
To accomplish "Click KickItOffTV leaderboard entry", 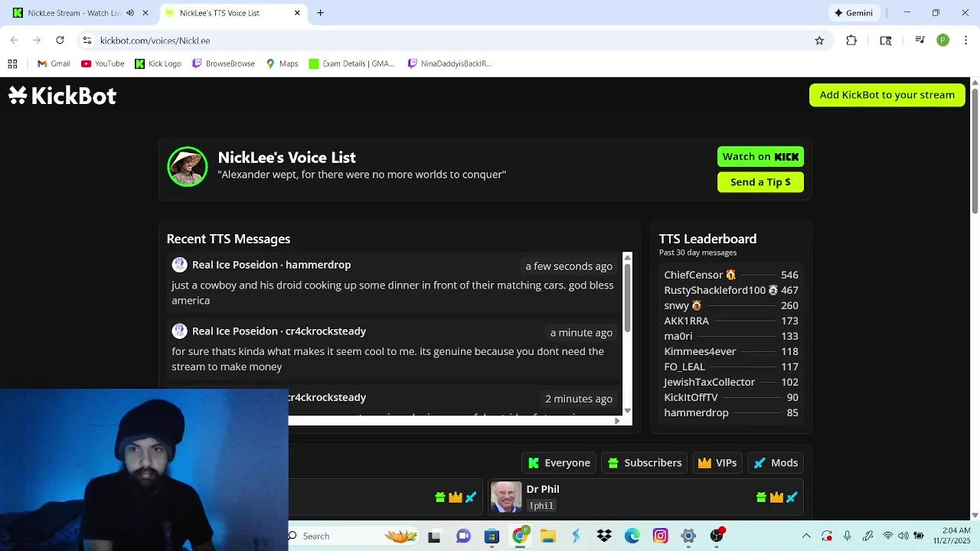I will click(691, 397).
